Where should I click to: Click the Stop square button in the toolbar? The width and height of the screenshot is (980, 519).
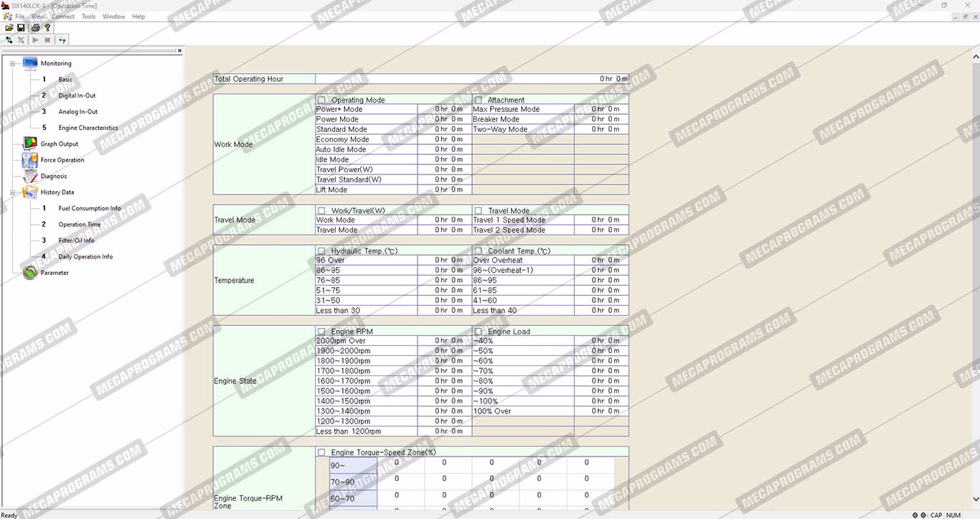click(47, 40)
